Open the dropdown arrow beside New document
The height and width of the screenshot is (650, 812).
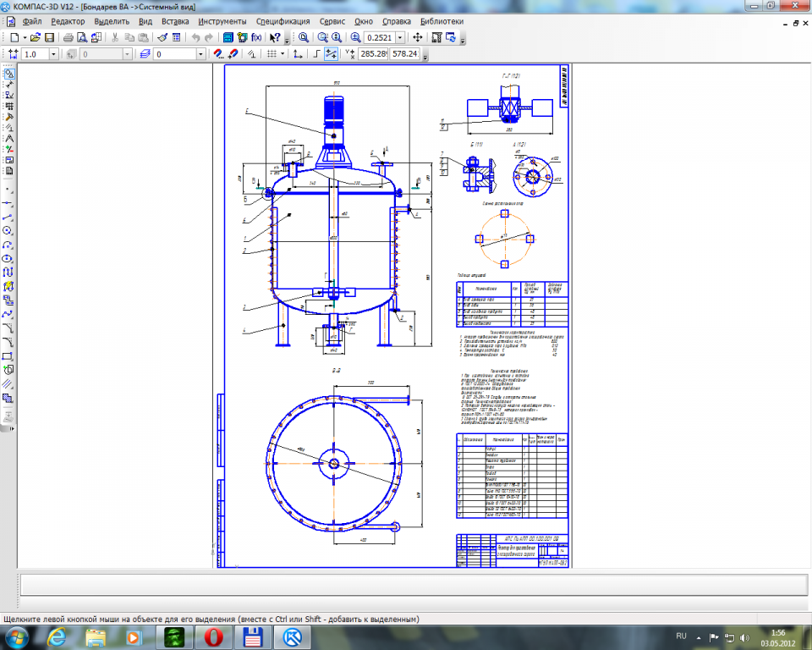coord(25,38)
